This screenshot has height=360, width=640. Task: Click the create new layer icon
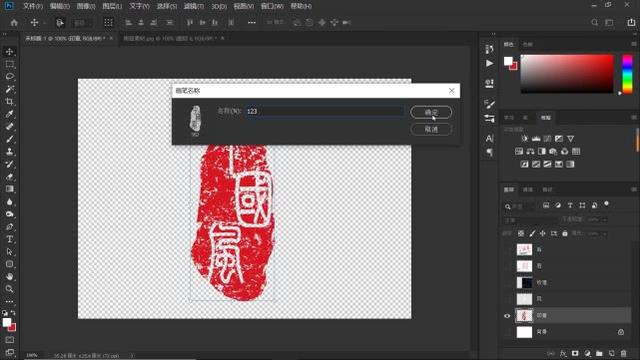coord(611,353)
